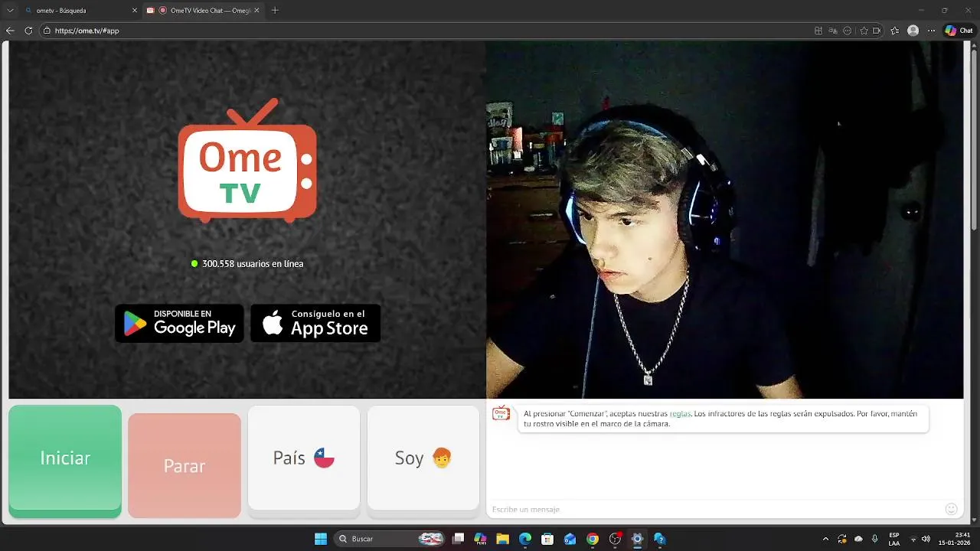Open the Wi-Fi network tray icon
This screenshot has height=551, width=980.
tap(913, 539)
